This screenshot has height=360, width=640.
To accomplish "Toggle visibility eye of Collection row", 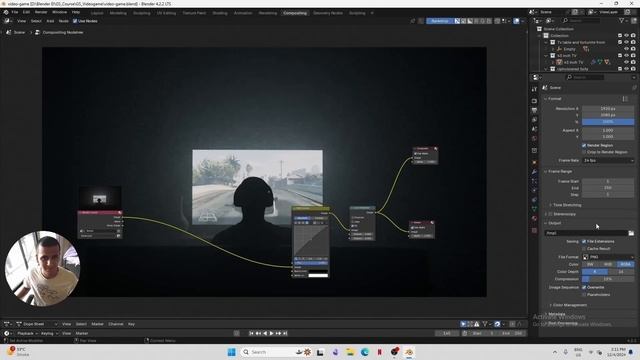I will (627, 36).
